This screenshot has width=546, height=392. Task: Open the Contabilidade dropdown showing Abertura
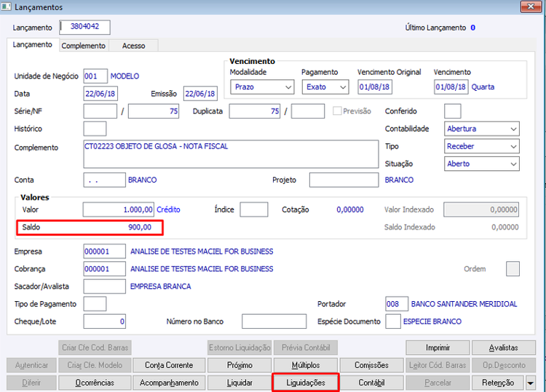482,129
